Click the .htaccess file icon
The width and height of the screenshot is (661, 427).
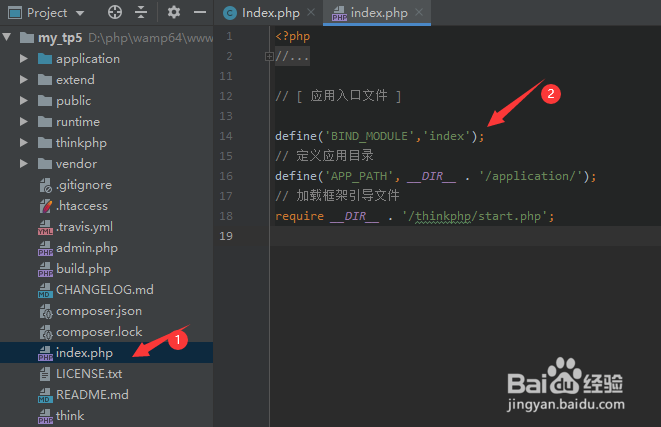pyautogui.click(x=45, y=206)
